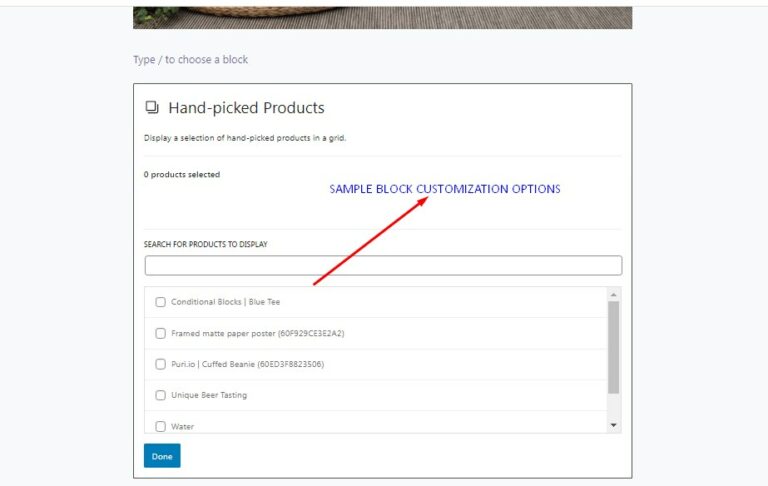Check the Conditional Blocks | Blue Tee checkbox

click(x=160, y=302)
